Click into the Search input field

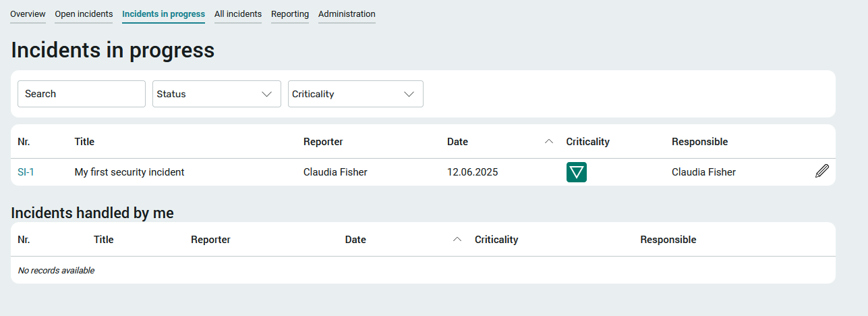coord(82,94)
